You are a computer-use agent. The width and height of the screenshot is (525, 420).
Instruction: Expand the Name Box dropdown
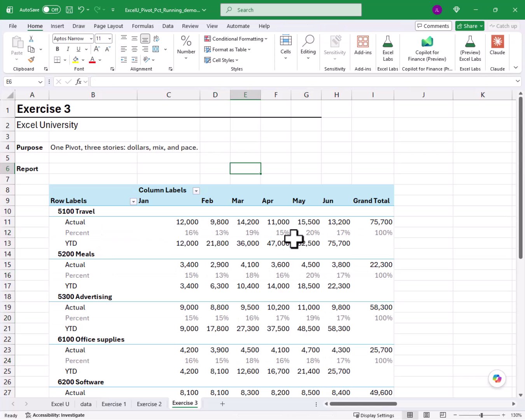[40, 82]
